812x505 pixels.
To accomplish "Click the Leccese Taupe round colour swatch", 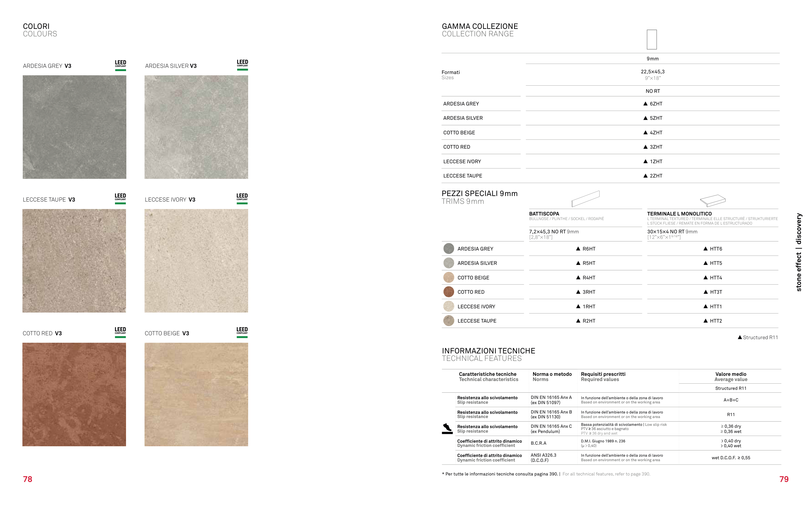I will point(449,321).
